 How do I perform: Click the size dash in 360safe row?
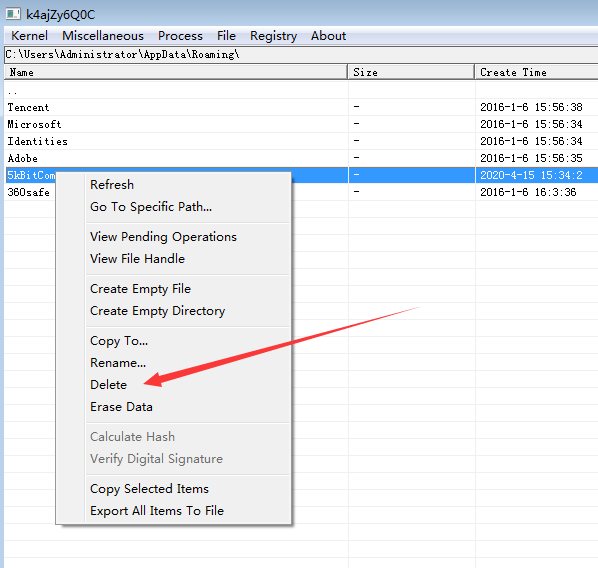point(356,192)
